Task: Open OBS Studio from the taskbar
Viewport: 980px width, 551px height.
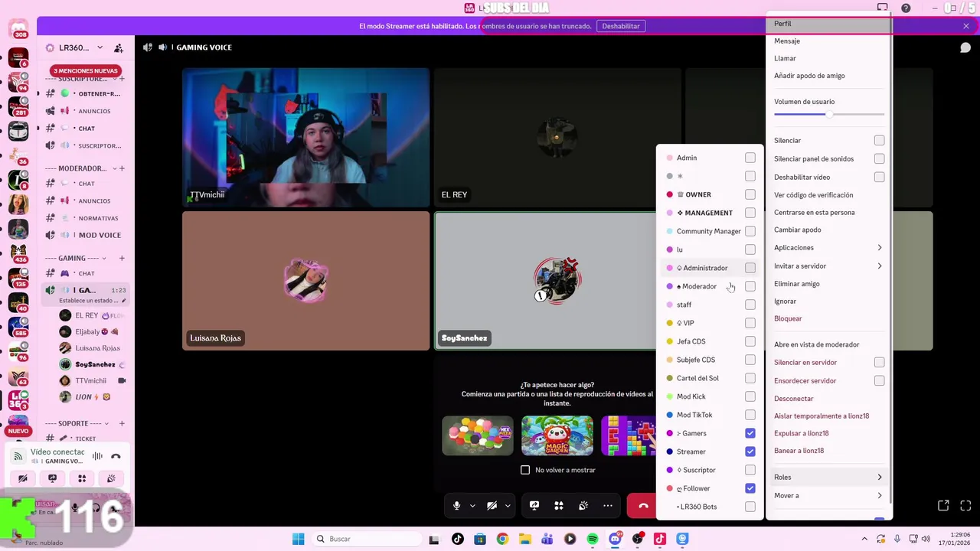Action: [638, 539]
